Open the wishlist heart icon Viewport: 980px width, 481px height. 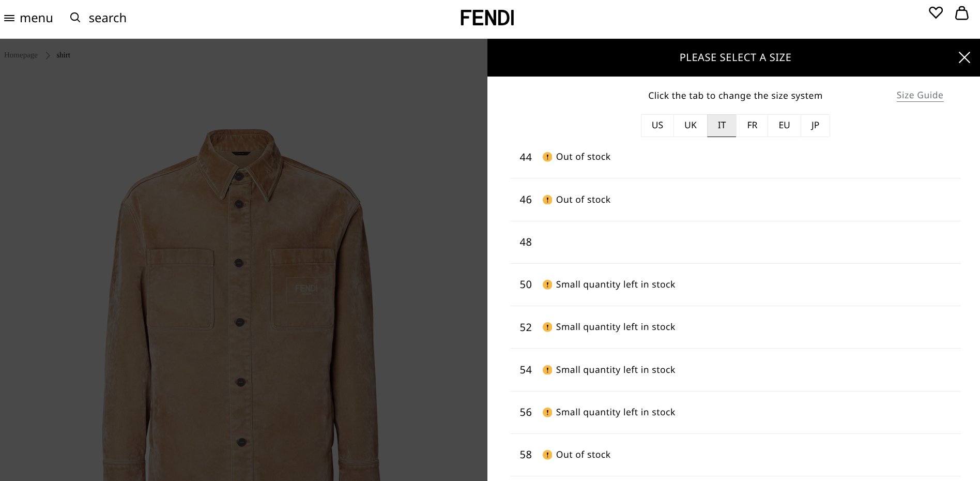click(x=936, y=13)
